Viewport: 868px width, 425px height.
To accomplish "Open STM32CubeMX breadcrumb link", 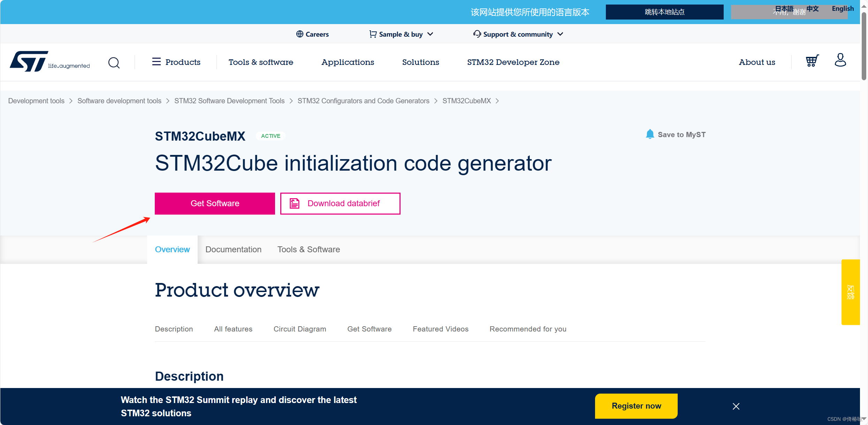I will [x=466, y=101].
